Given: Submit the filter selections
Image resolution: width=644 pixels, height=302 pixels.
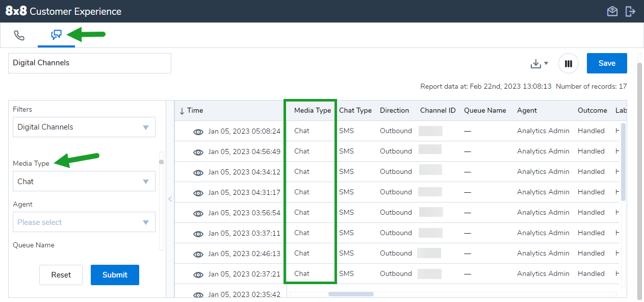Looking at the screenshot, I should tap(115, 274).
